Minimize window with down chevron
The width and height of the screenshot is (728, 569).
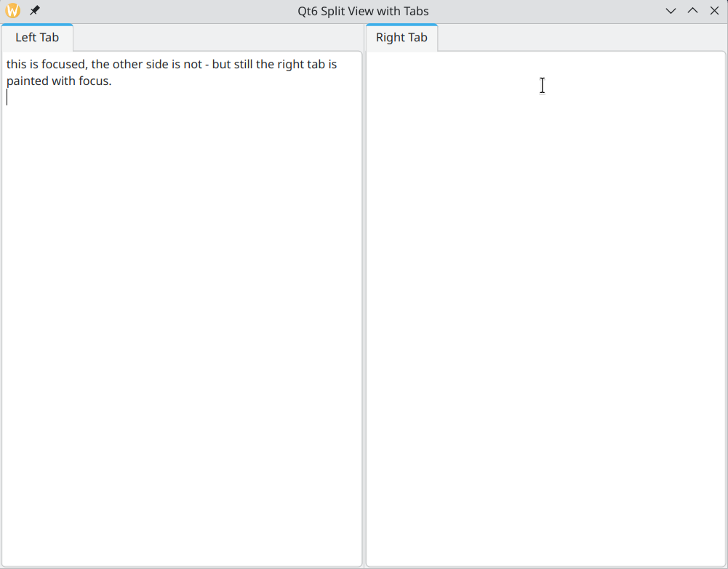pos(671,11)
